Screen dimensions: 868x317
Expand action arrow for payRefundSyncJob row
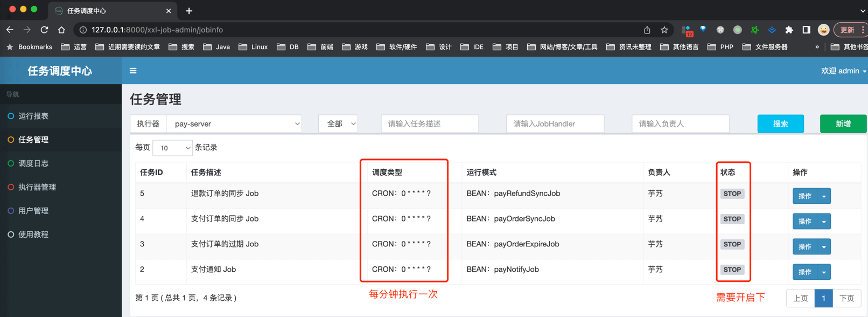[824, 196]
